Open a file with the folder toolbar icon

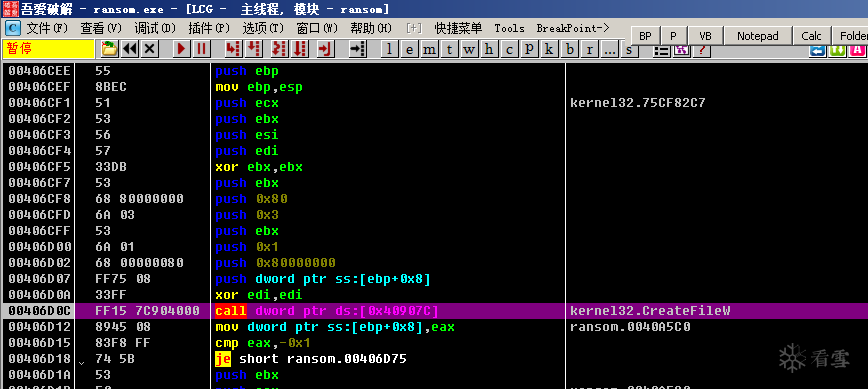(110, 49)
